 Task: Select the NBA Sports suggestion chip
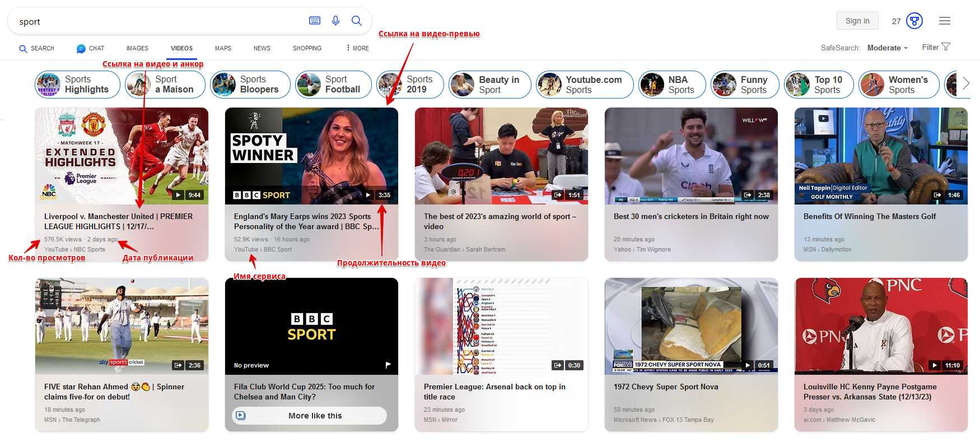(x=672, y=85)
